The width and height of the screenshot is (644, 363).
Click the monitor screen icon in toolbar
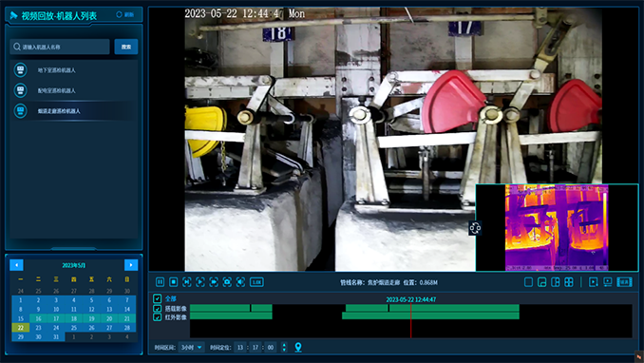click(608, 282)
